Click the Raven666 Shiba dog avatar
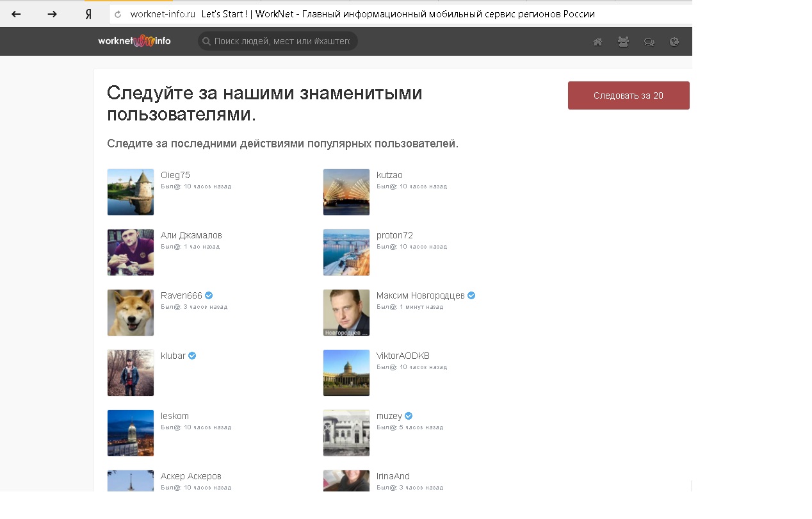 (x=131, y=313)
